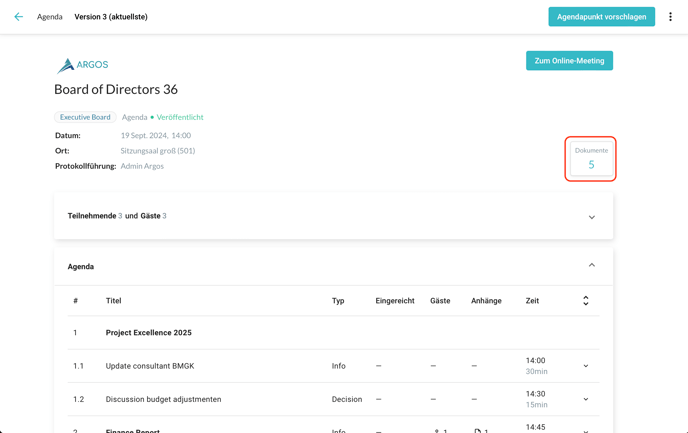Toggle expand all agenda items icon
The height and width of the screenshot is (433, 688).
click(586, 300)
